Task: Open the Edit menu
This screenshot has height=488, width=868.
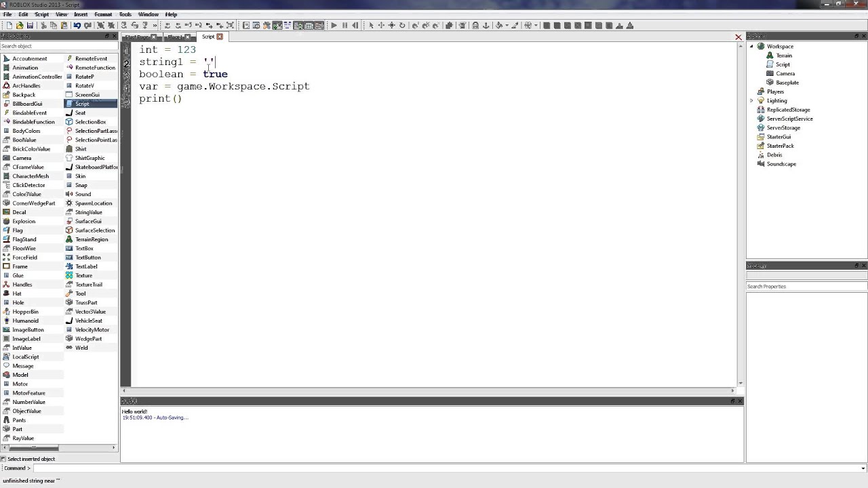Action: coord(23,14)
